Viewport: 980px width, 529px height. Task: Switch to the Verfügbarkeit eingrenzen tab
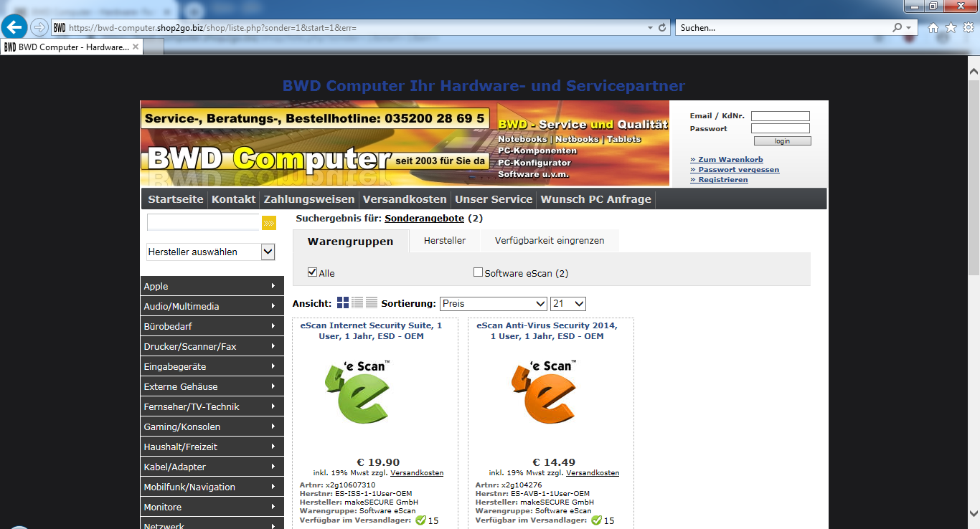[550, 241]
